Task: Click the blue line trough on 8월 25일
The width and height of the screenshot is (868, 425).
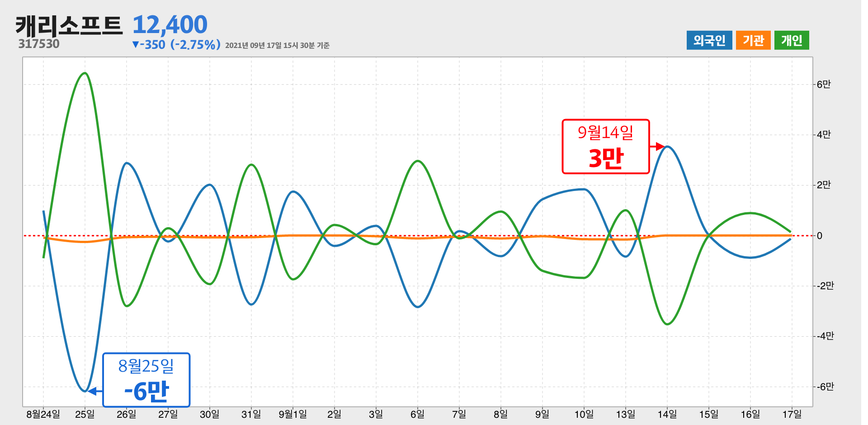Action: [x=85, y=391]
